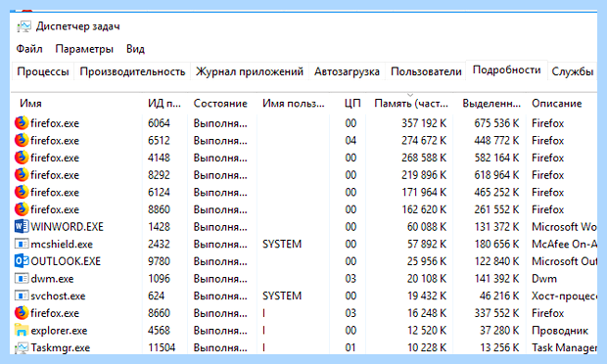The image size is (607, 364).
Task: Click Firefox icon for PID 6064
Action: (x=22, y=123)
